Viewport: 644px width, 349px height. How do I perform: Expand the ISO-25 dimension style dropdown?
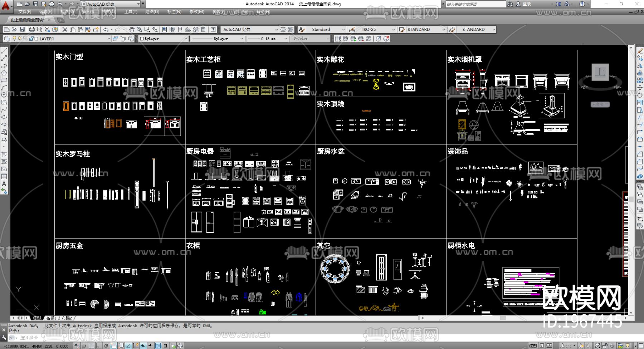[394, 30]
